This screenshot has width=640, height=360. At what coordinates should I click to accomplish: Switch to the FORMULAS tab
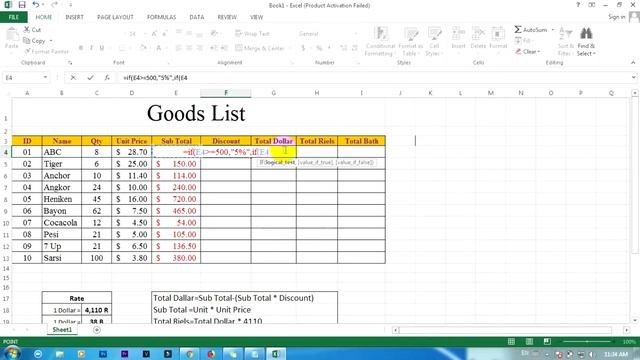(x=161, y=17)
